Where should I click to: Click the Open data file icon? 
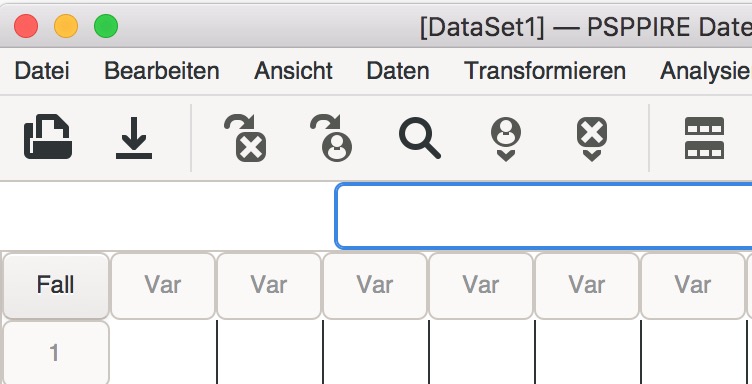pos(47,136)
